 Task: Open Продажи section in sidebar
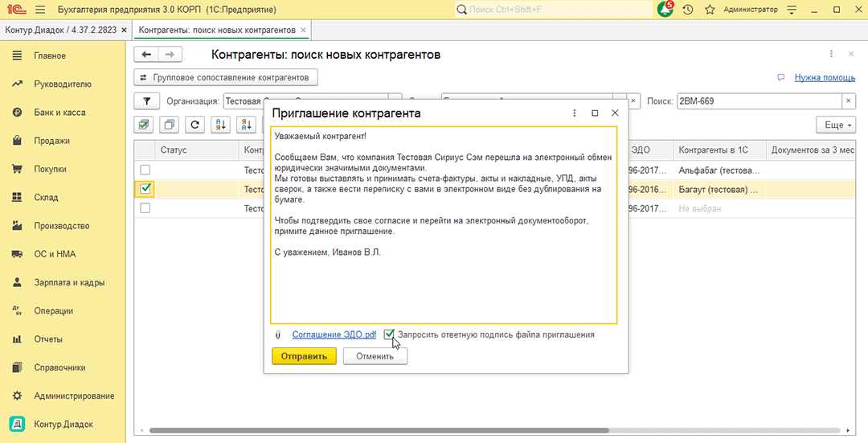pos(51,141)
